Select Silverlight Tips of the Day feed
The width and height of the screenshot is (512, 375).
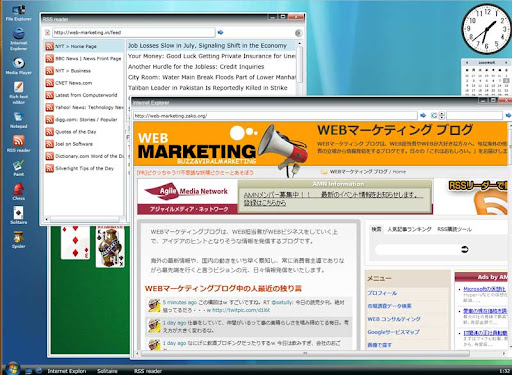coord(84,168)
